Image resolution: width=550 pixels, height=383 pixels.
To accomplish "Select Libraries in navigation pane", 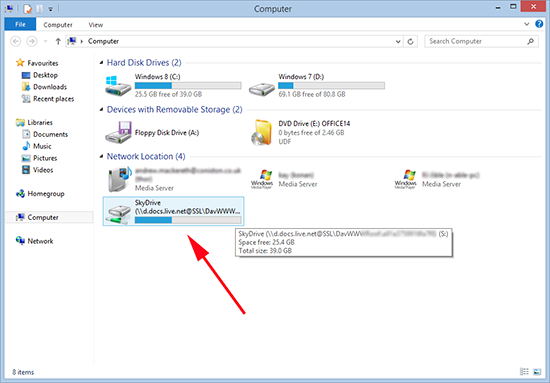I will tap(40, 122).
